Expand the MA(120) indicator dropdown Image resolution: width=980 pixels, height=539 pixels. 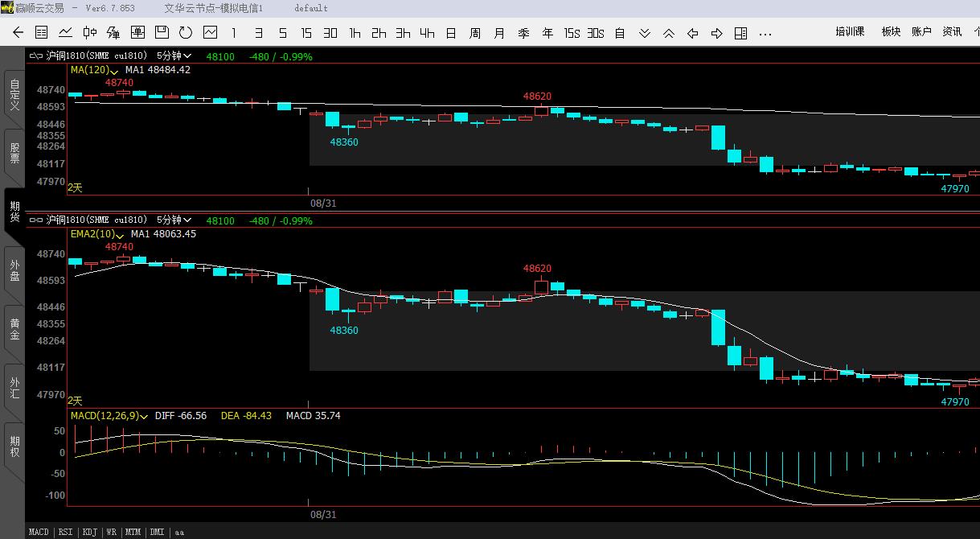pos(114,71)
